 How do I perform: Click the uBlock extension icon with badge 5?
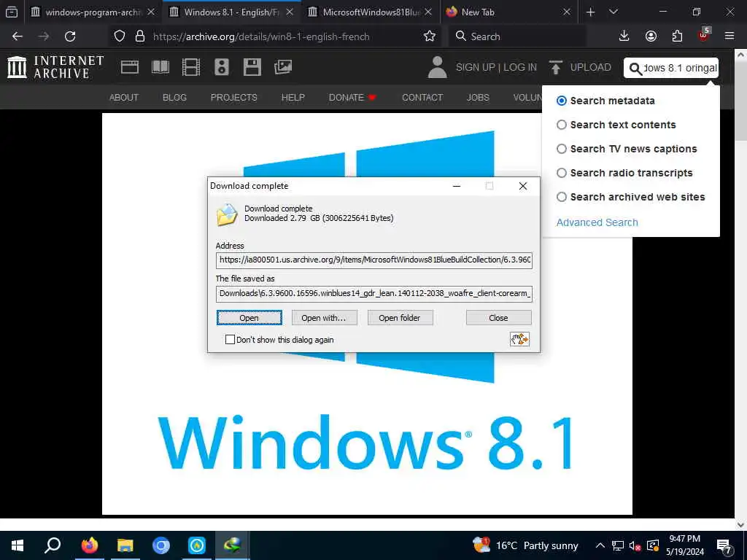(x=704, y=35)
